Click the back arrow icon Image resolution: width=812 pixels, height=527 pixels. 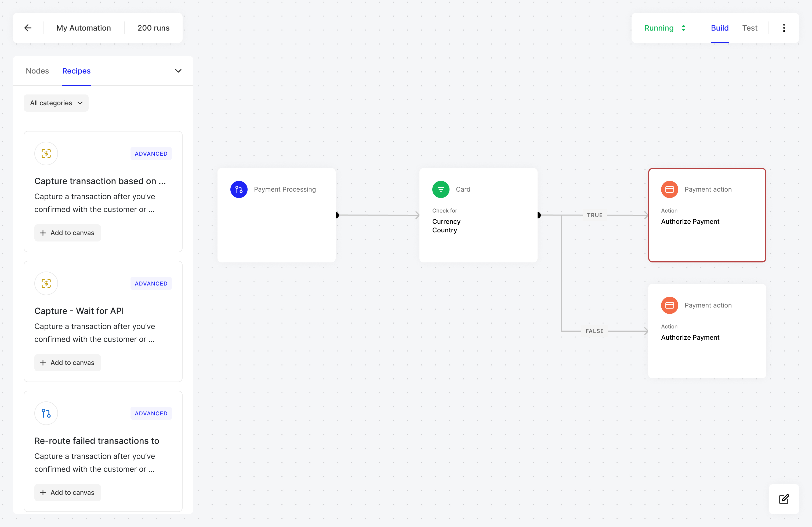(28, 28)
